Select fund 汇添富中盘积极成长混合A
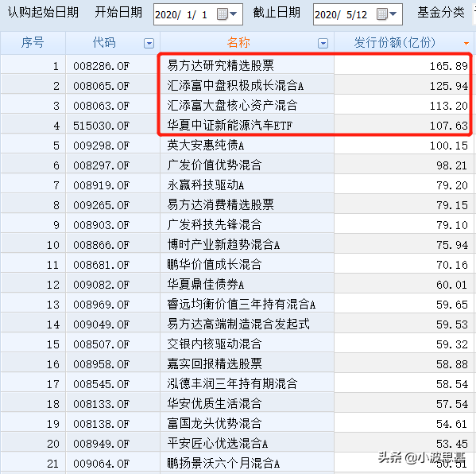476x474 pixels. point(235,86)
